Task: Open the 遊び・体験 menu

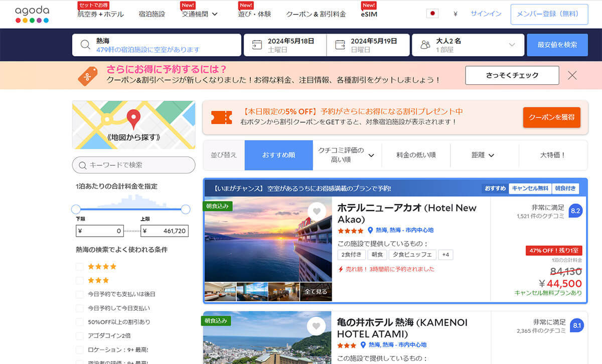Action: [x=254, y=14]
